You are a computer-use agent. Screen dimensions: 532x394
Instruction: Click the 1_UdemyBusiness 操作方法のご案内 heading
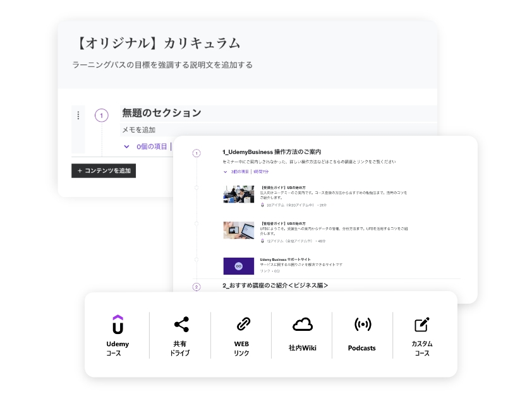[272, 152]
